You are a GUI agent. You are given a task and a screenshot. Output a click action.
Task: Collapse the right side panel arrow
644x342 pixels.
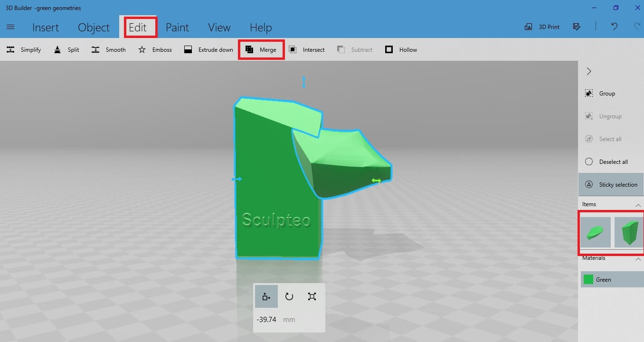click(589, 71)
